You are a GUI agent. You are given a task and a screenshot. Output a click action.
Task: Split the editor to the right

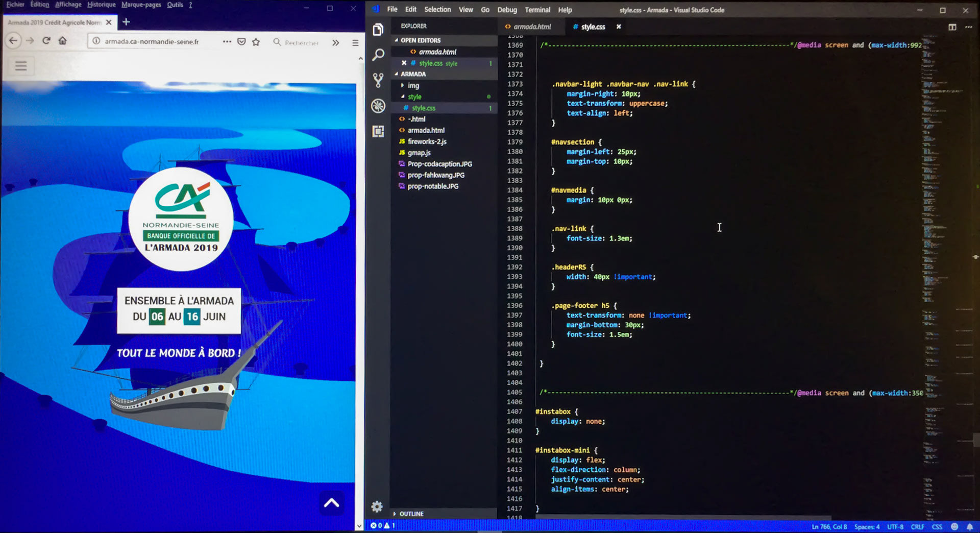tap(952, 27)
